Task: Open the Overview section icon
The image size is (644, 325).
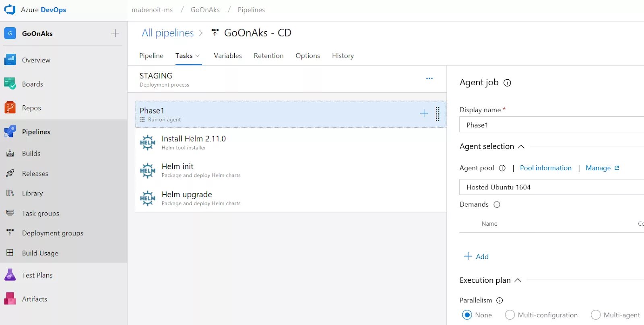Action: [x=10, y=60]
